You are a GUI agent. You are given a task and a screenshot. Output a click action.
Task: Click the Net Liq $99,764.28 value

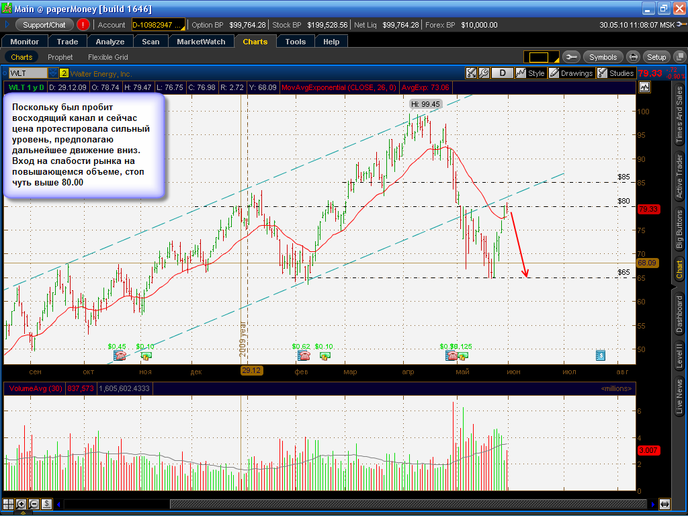(401, 25)
